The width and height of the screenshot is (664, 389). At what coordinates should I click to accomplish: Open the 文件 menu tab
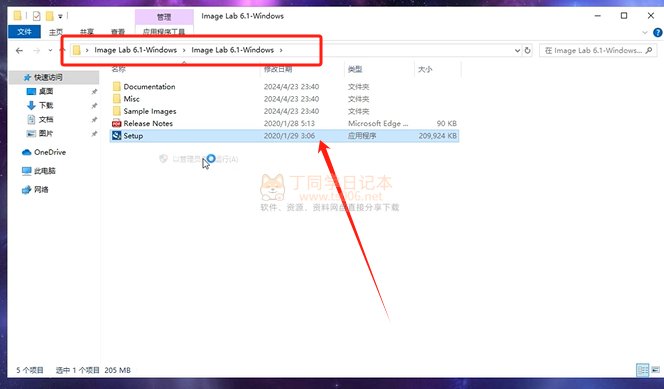(x=24, y=32)
